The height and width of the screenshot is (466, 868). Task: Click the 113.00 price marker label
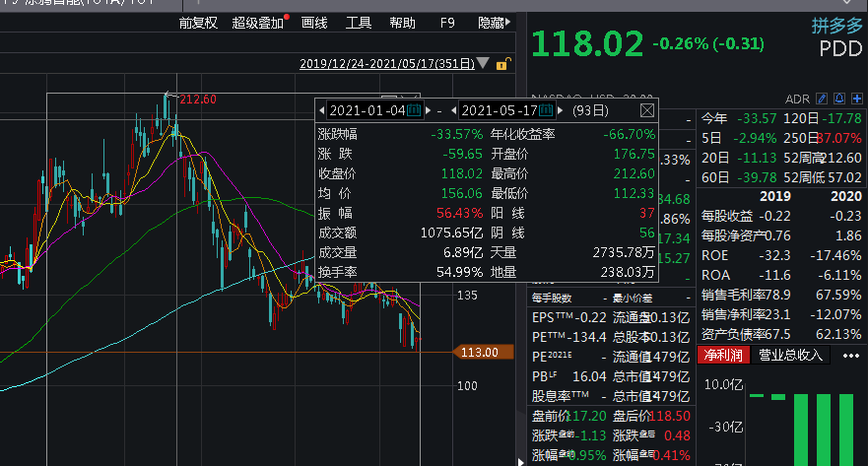483,352
